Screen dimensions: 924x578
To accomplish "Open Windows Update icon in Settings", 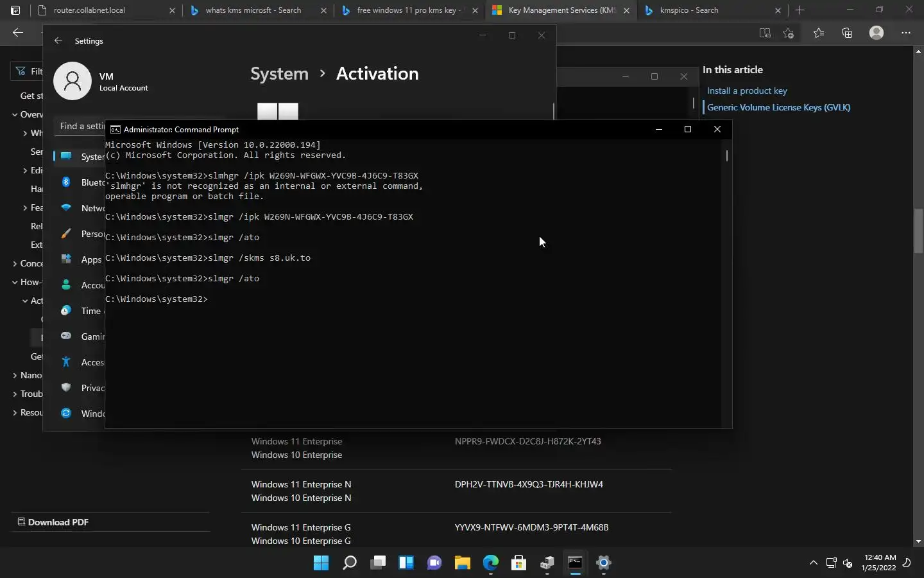I will click(66, 414).
